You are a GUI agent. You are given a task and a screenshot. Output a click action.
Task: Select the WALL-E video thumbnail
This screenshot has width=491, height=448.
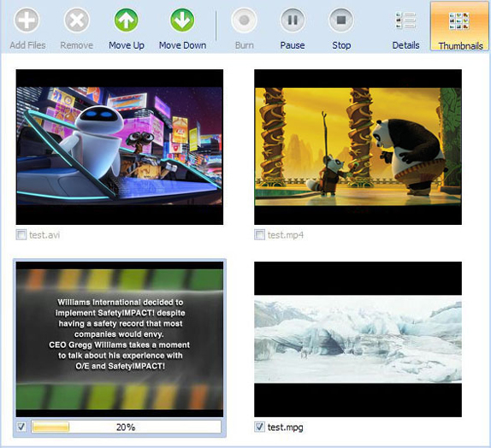pos(120,147)
